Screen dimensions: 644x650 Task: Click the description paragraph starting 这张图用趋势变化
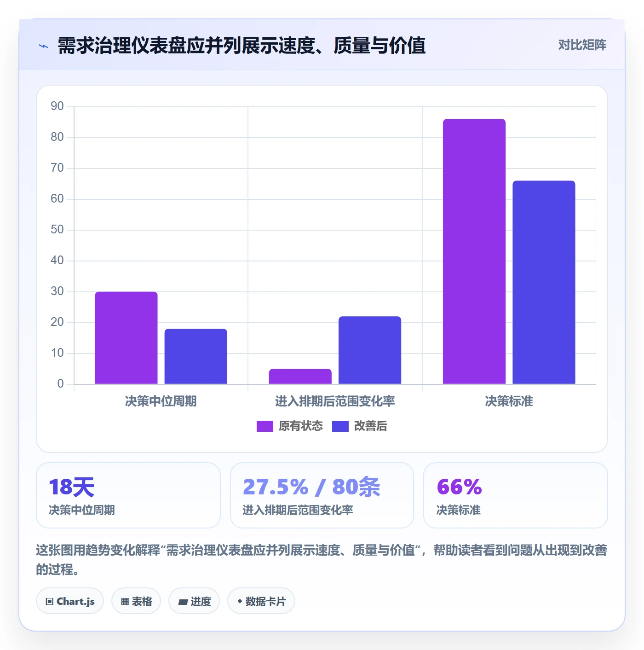tap(322, 560)
